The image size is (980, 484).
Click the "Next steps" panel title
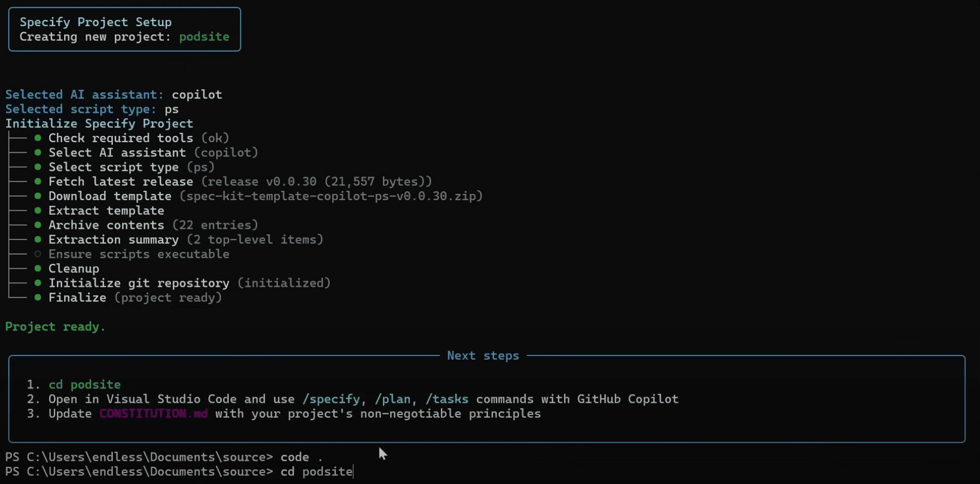click(x=483, y=356)
